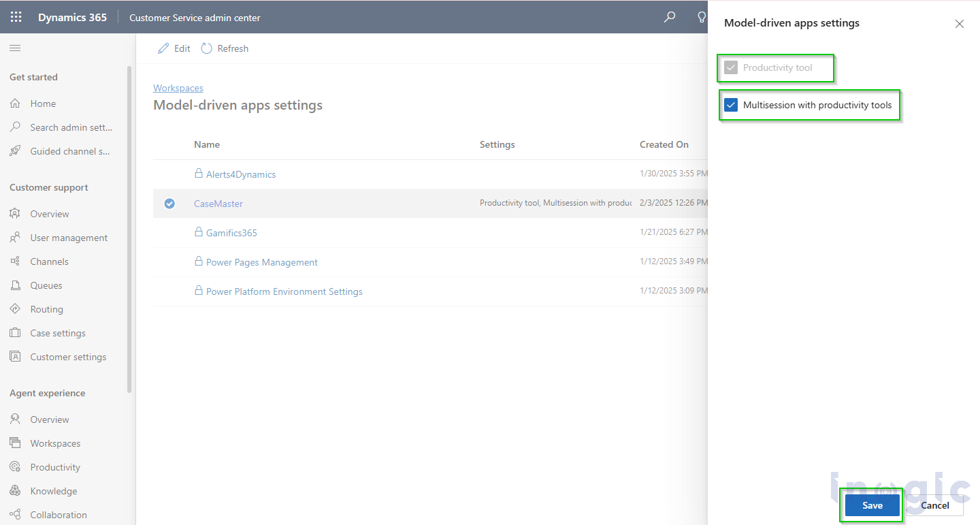Click the lock icon beside Alerts4Dynamics
Image resolution: width=980 pixels, height=525 pixels.
point(199,174)
